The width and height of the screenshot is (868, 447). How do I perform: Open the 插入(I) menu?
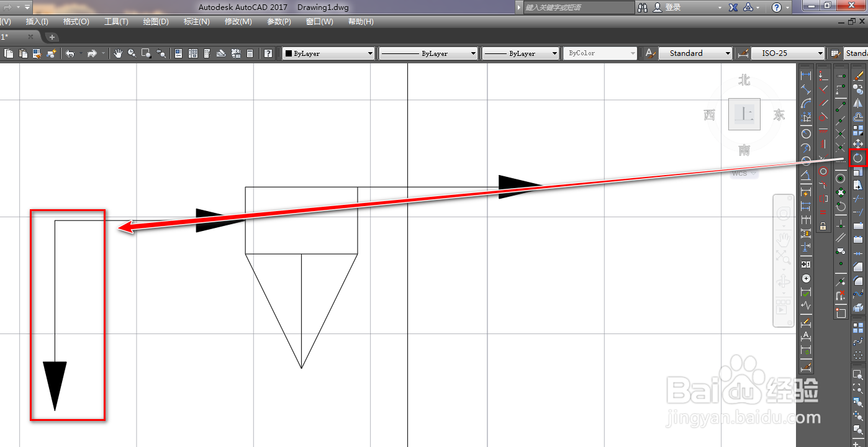[37, 22]
